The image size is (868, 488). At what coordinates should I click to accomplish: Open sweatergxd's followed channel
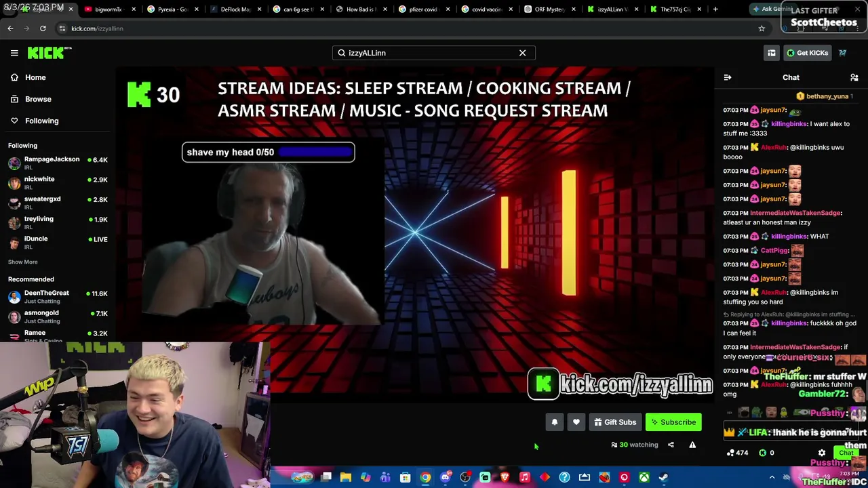tap(58, 202)
